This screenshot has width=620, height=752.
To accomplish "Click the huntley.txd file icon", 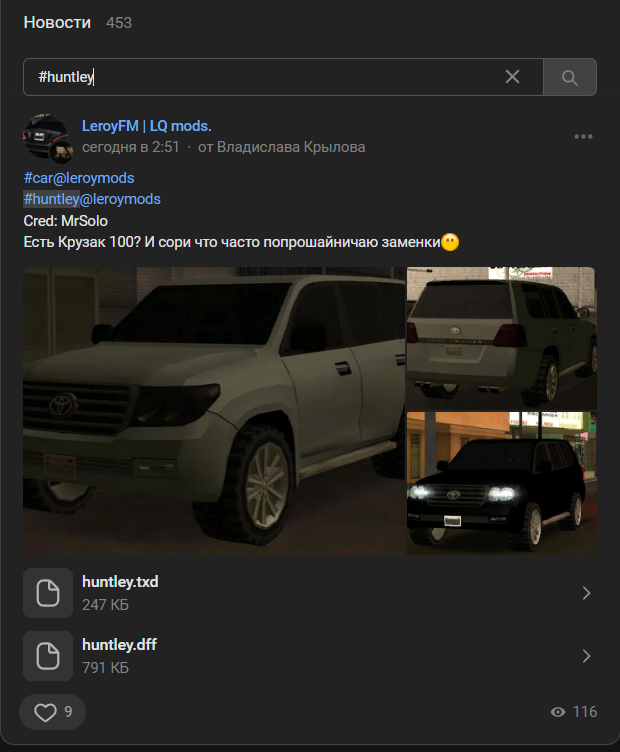I will pyautogui.click(x=48, y=593).
